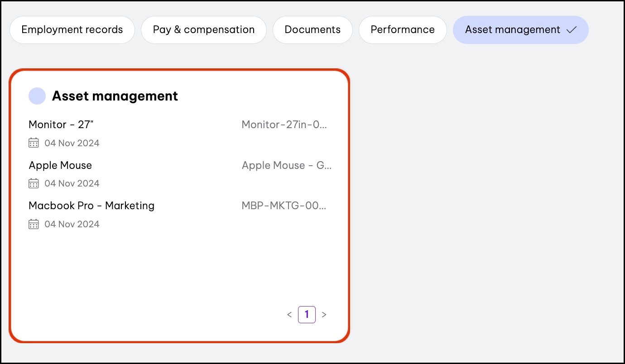Click the blue circle beside Asset management heading
Image resolution: width=625 pixels, height=364 pixels.
click(37, 96)
